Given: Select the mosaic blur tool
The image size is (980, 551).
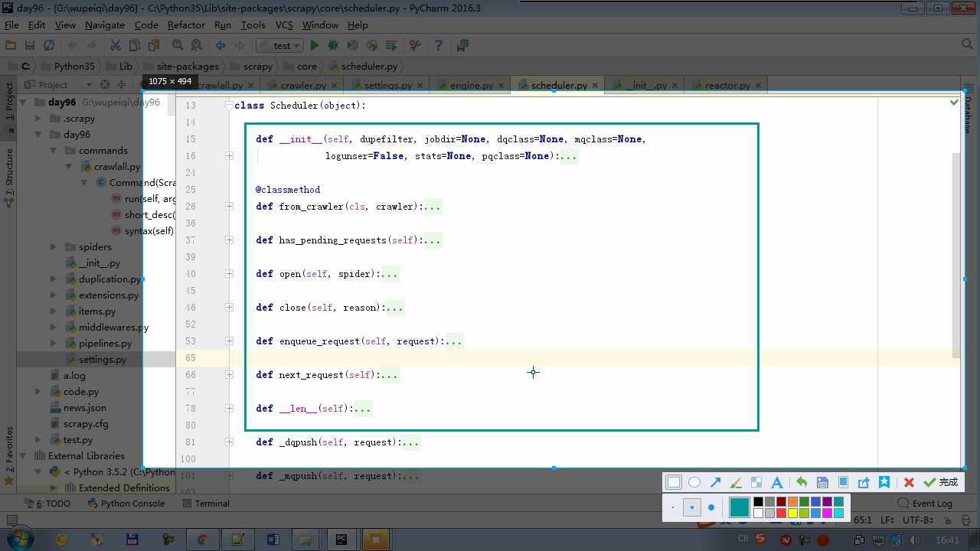Looking at the screenshot, I should 756,482.
